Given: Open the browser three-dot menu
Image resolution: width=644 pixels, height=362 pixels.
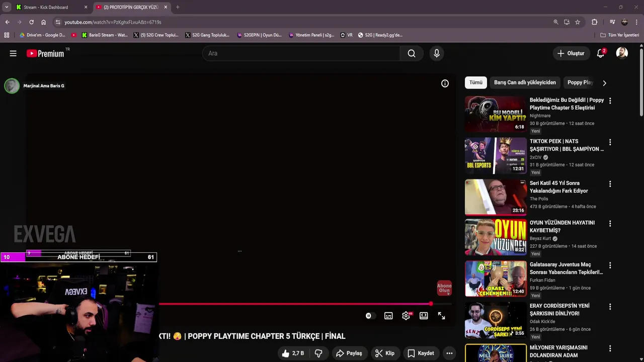Looking at the screenshot, I should tap(636, 22).
